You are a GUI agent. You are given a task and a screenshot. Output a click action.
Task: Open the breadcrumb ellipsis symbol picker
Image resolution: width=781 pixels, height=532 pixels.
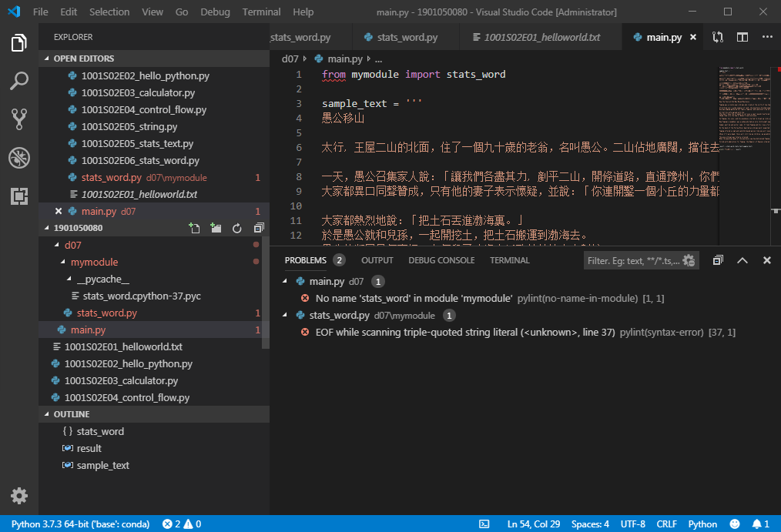tap(378, 59)
